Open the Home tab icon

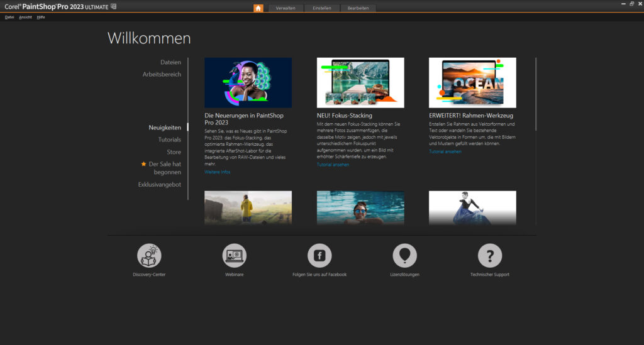click(258, 8)
